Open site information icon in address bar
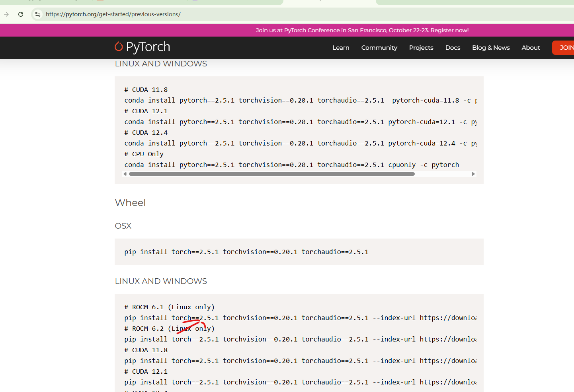574x392 pixels. coord(38,14)
